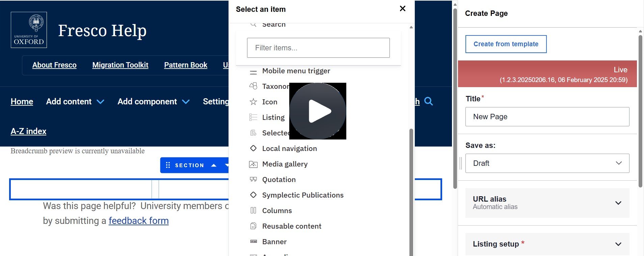This screenshot has width=644, height=256.
Task: Focus the Filter items input field
Action: click(x=318, y=48)
